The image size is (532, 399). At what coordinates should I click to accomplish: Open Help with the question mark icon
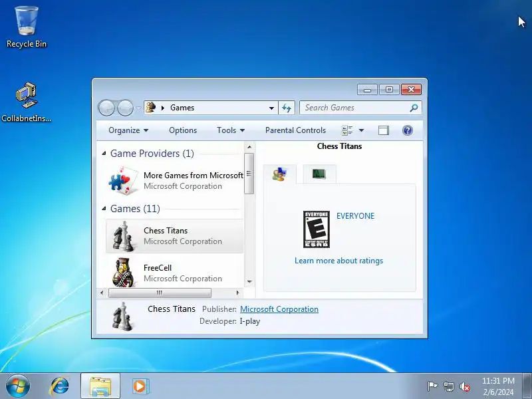(408, 130)
